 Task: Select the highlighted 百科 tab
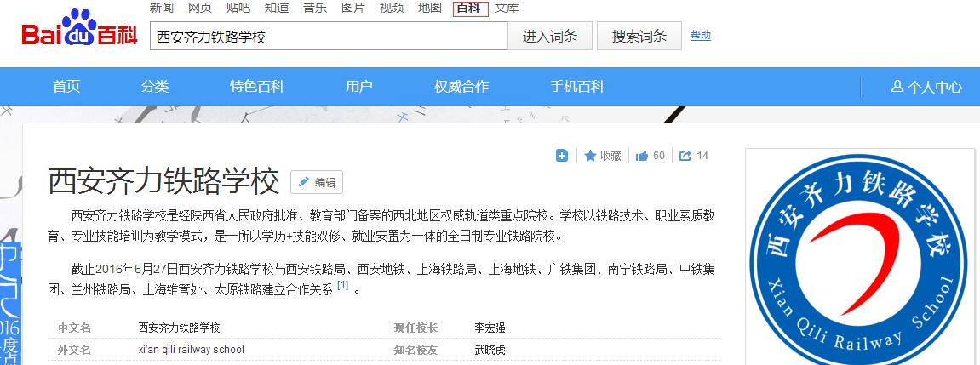[x=470, y=9]
